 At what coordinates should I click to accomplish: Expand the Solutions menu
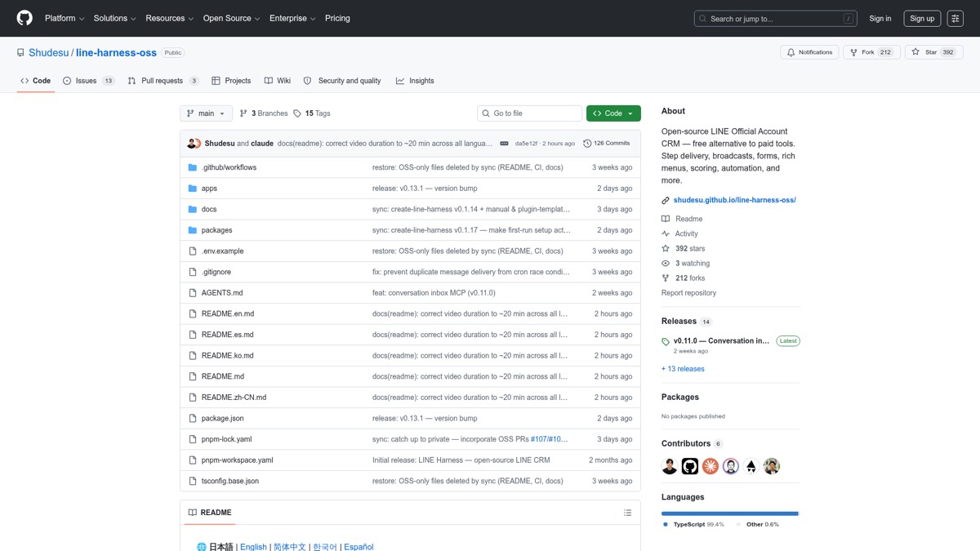coord(114,18)
